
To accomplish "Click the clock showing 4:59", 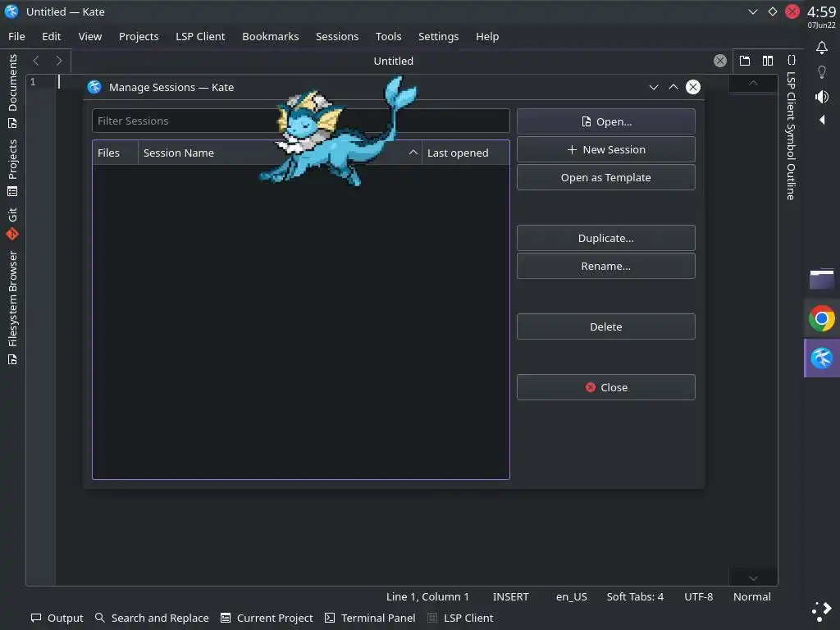I will click(x=821, y=11).
